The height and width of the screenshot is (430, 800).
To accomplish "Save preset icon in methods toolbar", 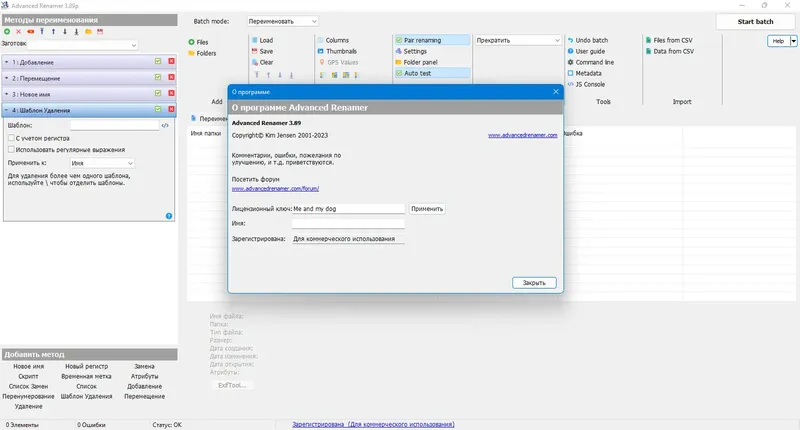I will [x=100, y=32].
